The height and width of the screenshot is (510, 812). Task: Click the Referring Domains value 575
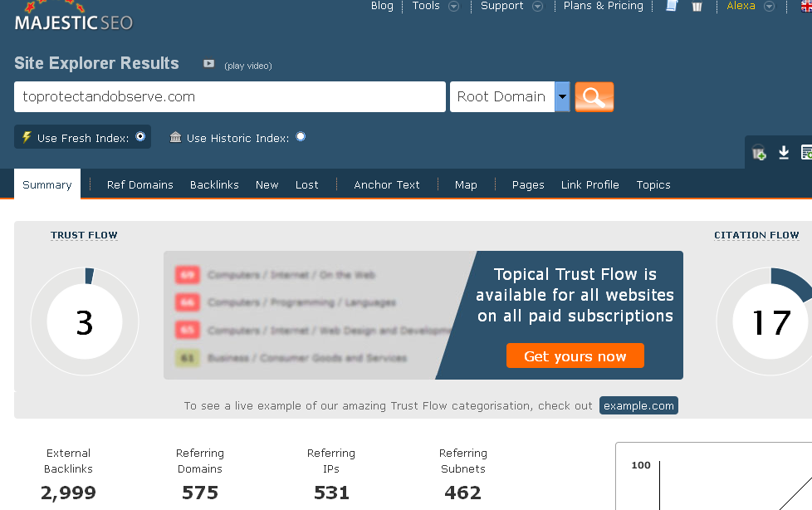[200, 493]
